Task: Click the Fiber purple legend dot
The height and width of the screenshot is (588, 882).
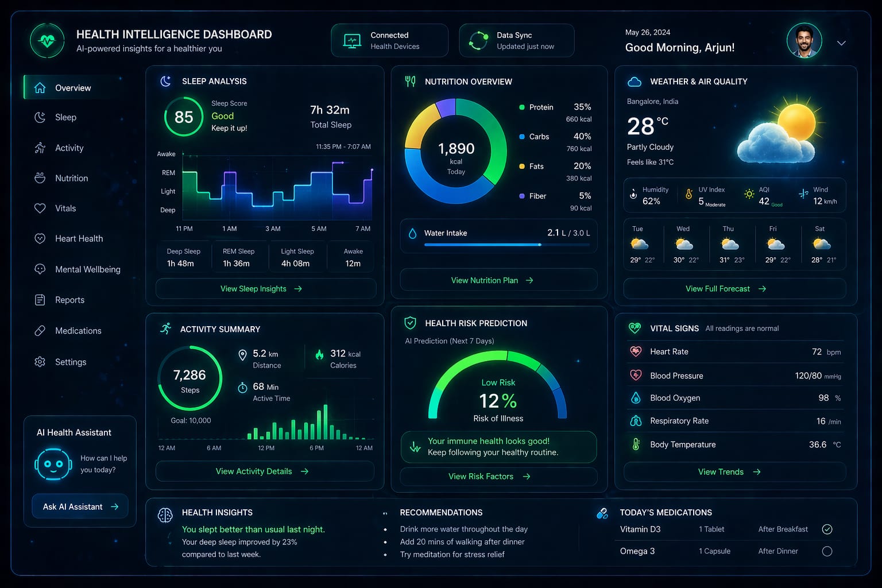Action: (522, 196)
